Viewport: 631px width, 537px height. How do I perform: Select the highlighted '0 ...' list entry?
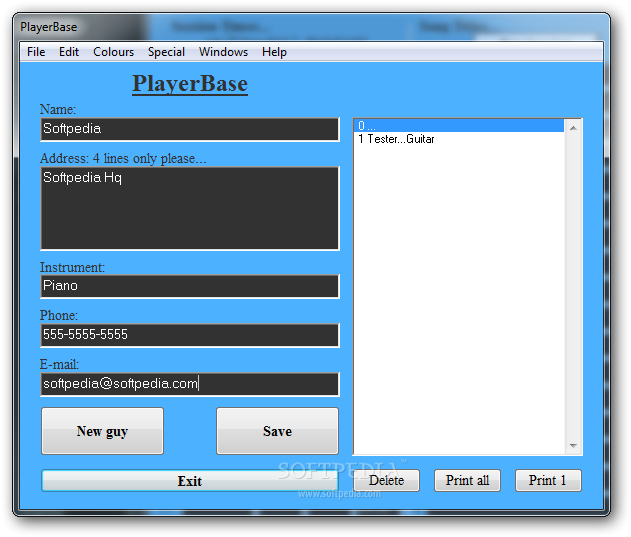pyautogui.click(x=459, y=126)
